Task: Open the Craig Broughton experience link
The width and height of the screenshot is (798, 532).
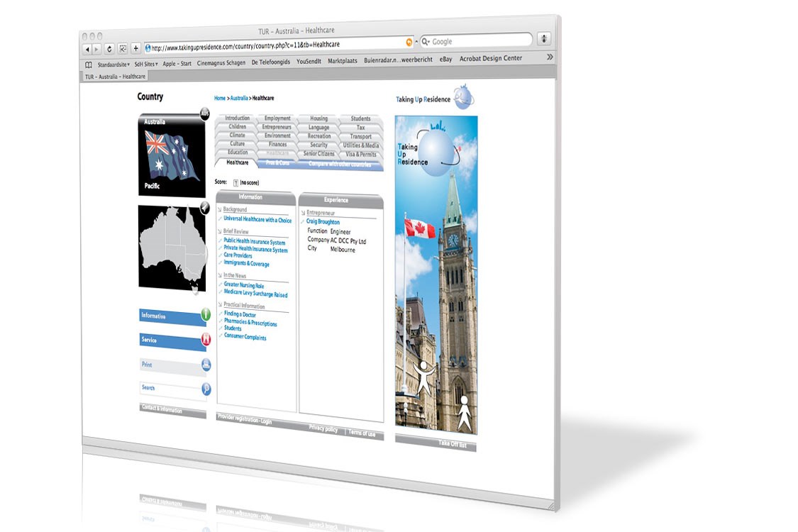Action: [x=323, y=222]
